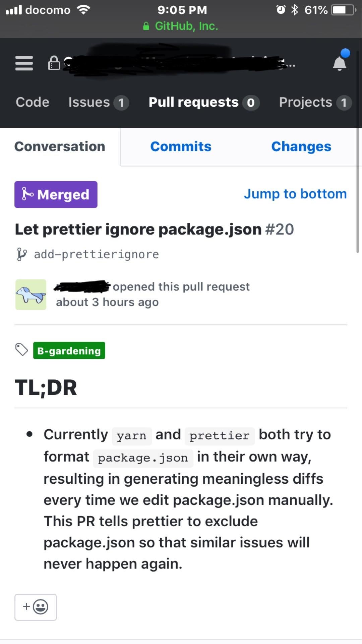Open the Issues tab

[98, 102]
